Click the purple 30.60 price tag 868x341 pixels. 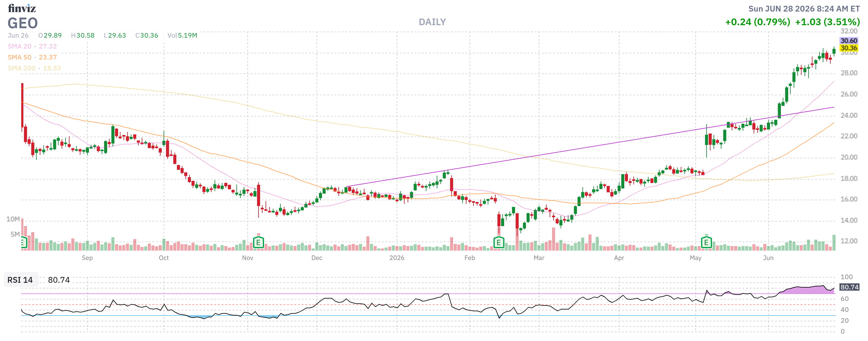tap(849, 41)
